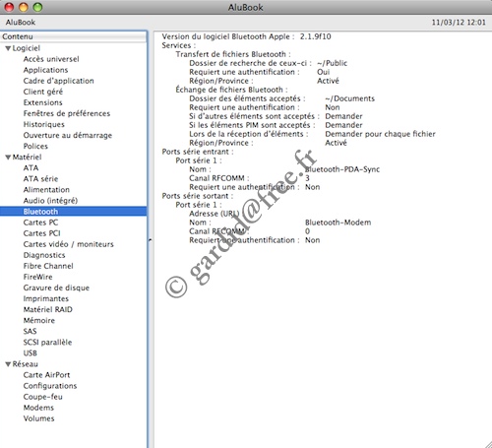Click the ~/Public folder value
The image size is (492, 448).
[x=332, y=63]
